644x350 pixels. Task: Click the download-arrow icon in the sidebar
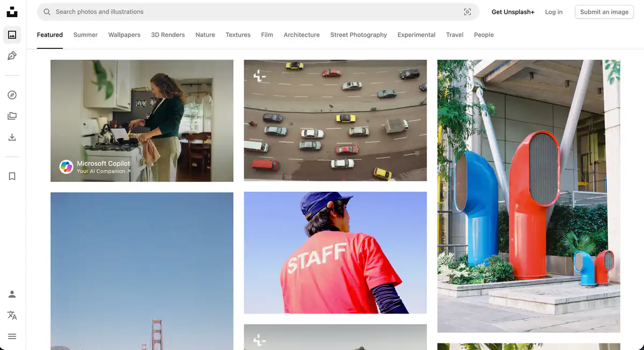12,137
